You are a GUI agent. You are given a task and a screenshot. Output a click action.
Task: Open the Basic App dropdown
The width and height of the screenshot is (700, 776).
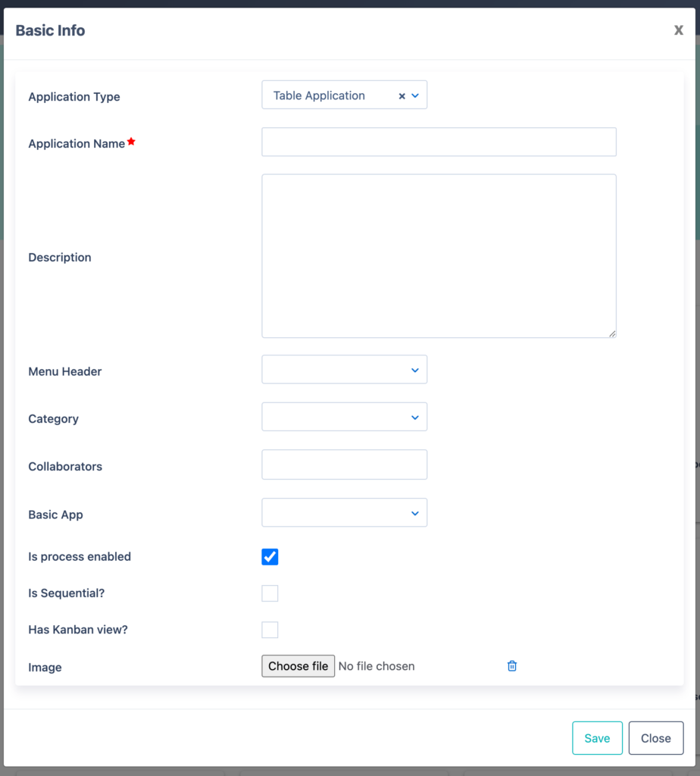pyautogui.click(x=345, y=512)
